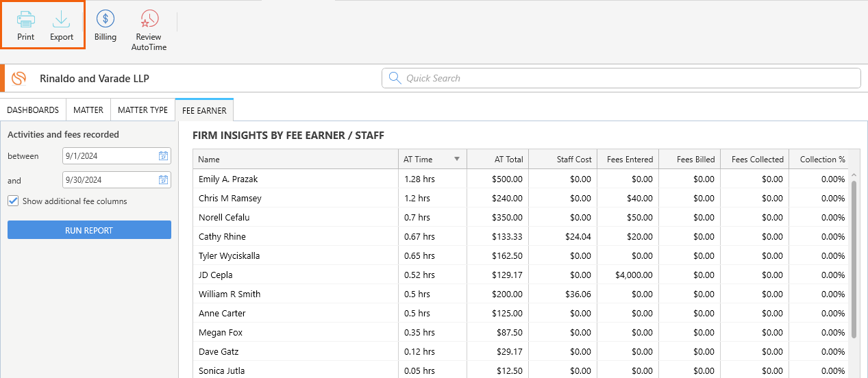Screen dimensions: 868x378
Task: Sort by Collection % column header
Action: (820, 160)
